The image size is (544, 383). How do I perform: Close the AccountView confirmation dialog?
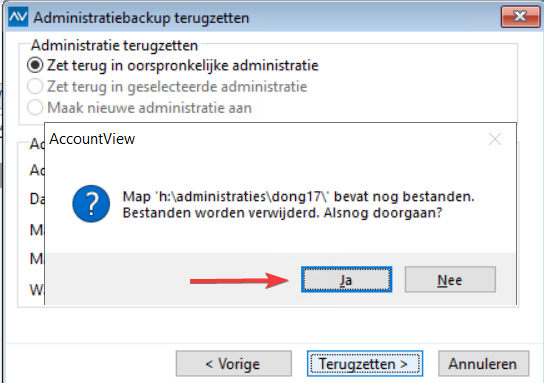(x=495, y=139)
